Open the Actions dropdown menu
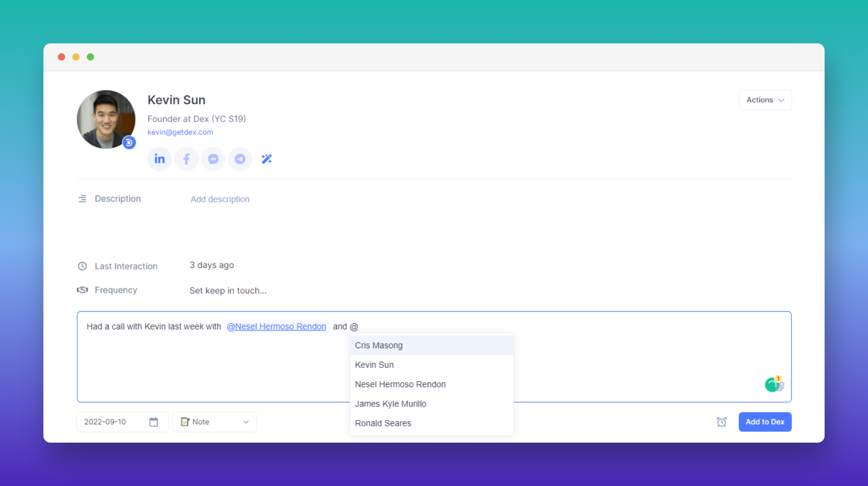This screenshot has width=868, height=486. pos(765,100)
